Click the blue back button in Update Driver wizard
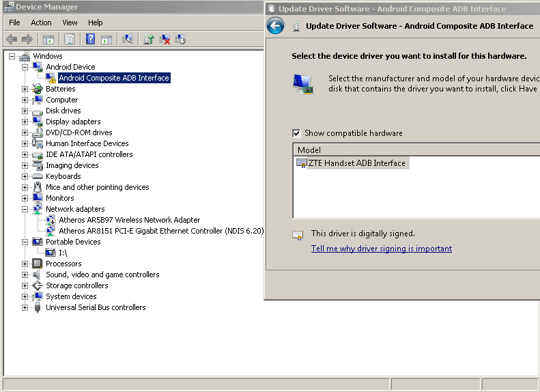 [276, 26]
